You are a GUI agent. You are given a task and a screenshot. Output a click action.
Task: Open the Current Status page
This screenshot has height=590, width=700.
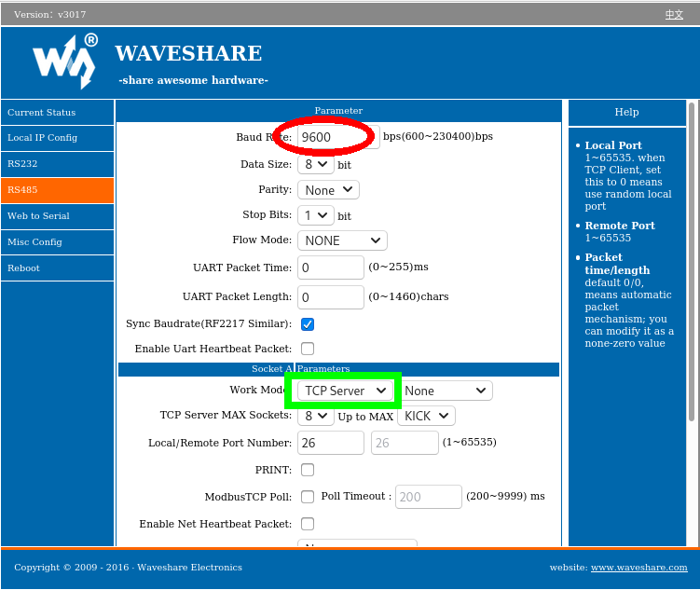[57, 113]
